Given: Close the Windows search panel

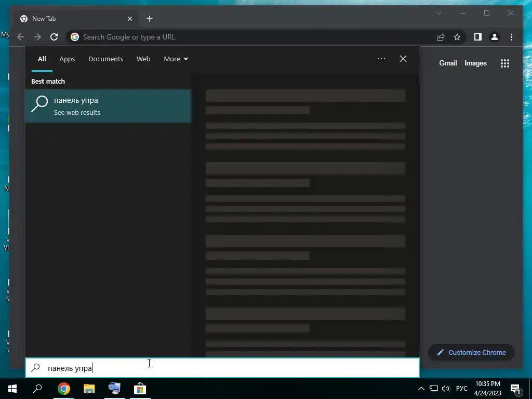Looking at the screenshot, I should [403, 59].
